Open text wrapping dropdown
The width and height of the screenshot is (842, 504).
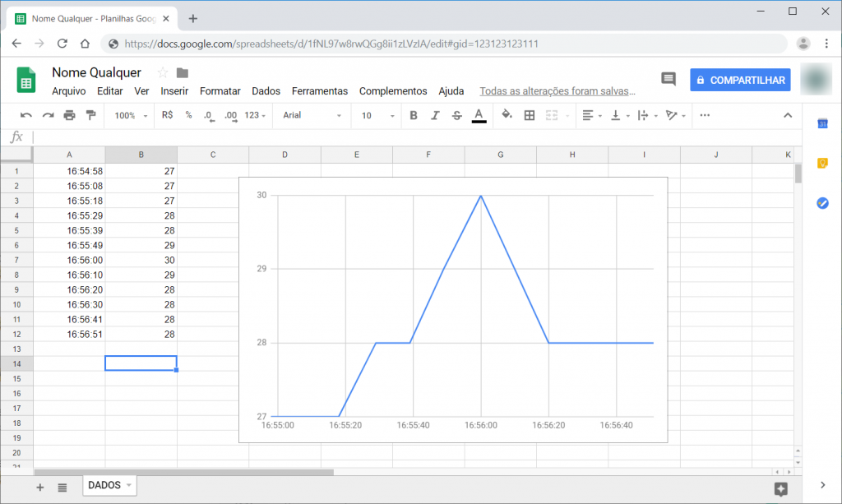(x=647, y=115)
